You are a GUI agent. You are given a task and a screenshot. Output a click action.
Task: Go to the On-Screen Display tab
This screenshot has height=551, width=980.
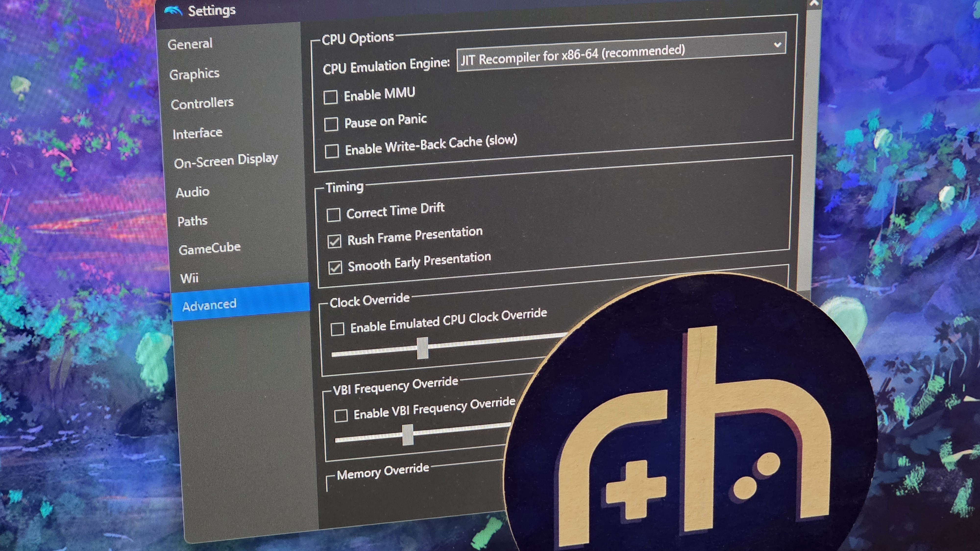226,161
